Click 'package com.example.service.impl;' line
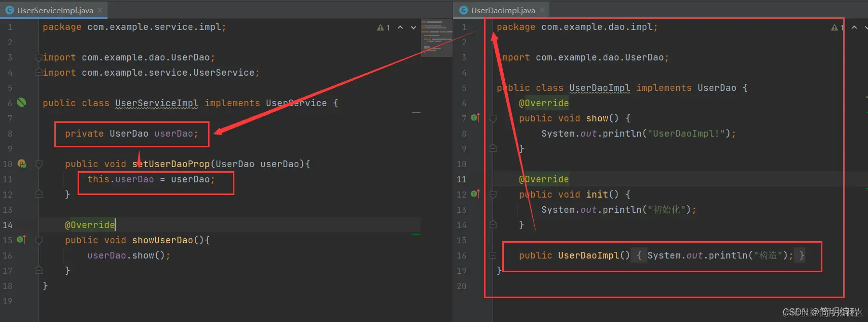Screen dimensions: 868x322 (x=134, y=27)
